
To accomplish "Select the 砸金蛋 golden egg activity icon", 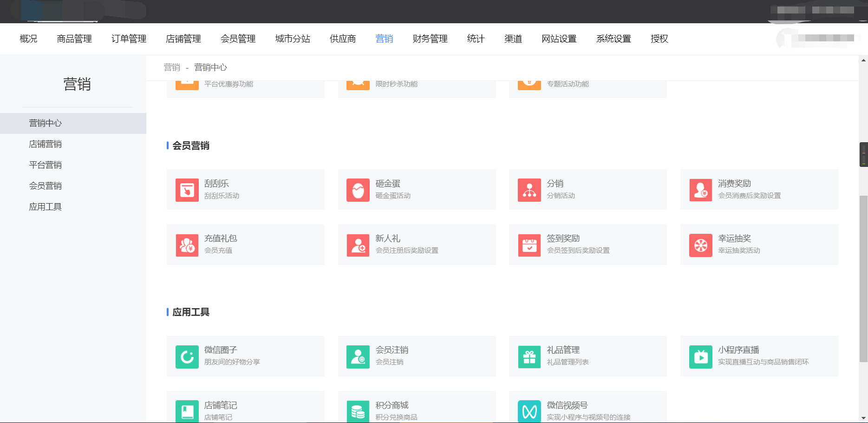I will [358, 189].
